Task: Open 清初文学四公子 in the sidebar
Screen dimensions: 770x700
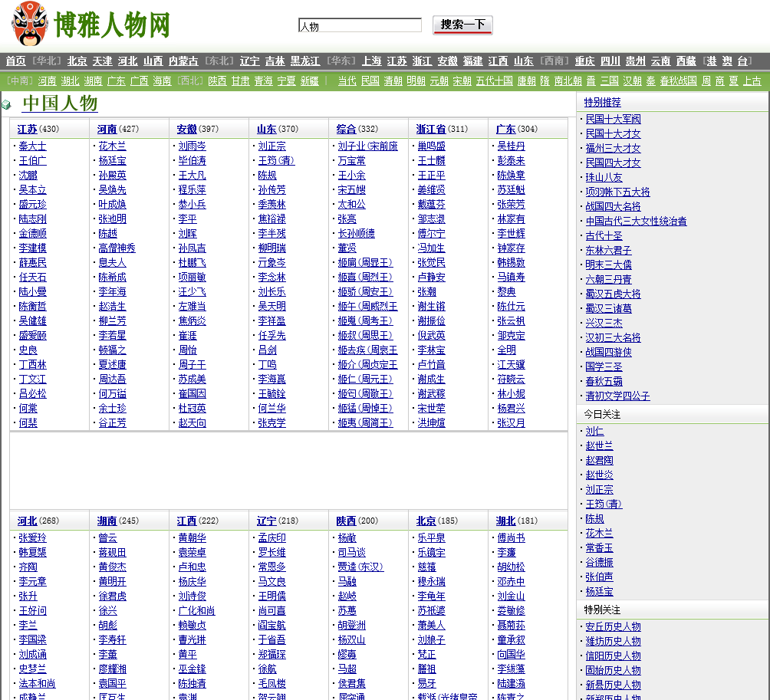Action: tap(618, 396)
